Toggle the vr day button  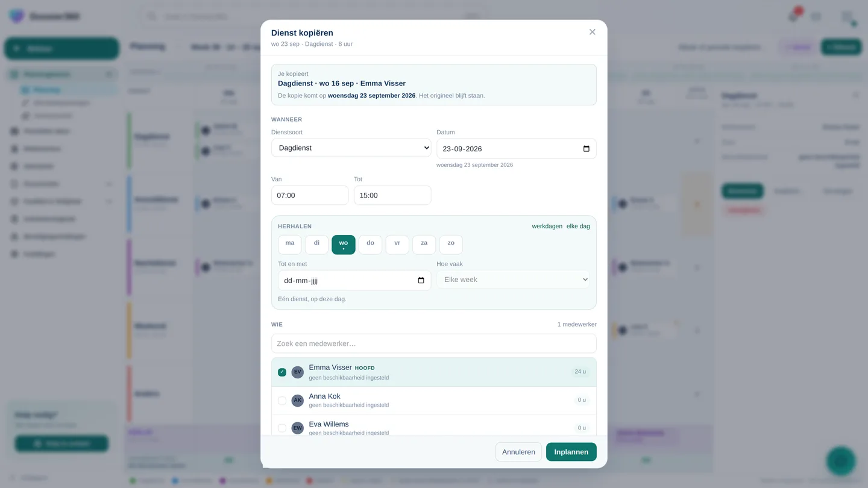click(x=397, y=245)
